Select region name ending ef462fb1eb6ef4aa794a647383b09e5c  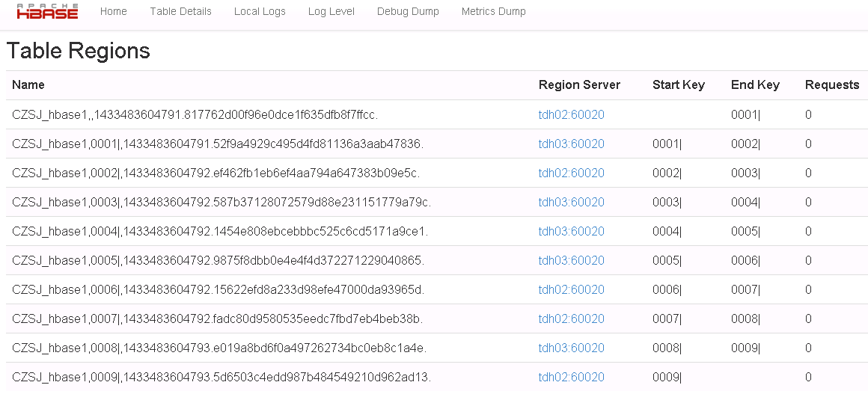click(x=216, y=173)
